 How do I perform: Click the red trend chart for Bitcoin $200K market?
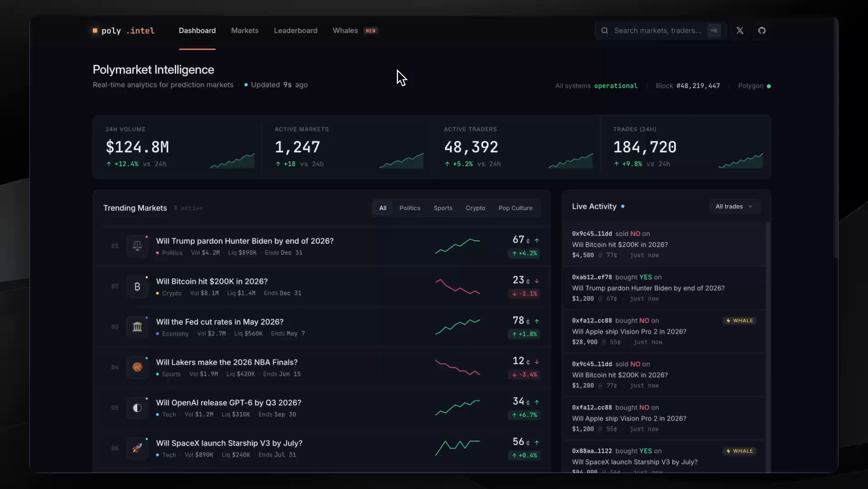pos(458,286)
